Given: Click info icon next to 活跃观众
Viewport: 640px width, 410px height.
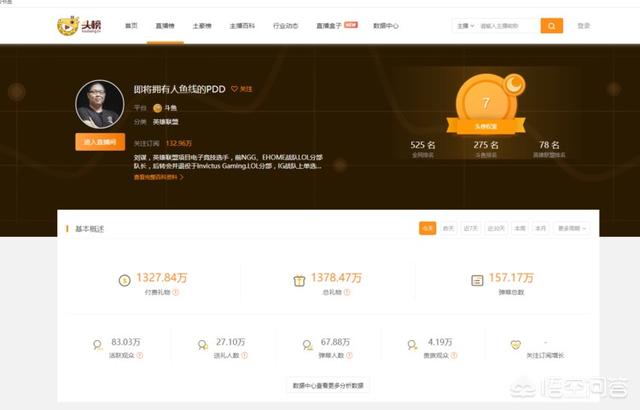Looking at the screenshot, I should (140, 355).
